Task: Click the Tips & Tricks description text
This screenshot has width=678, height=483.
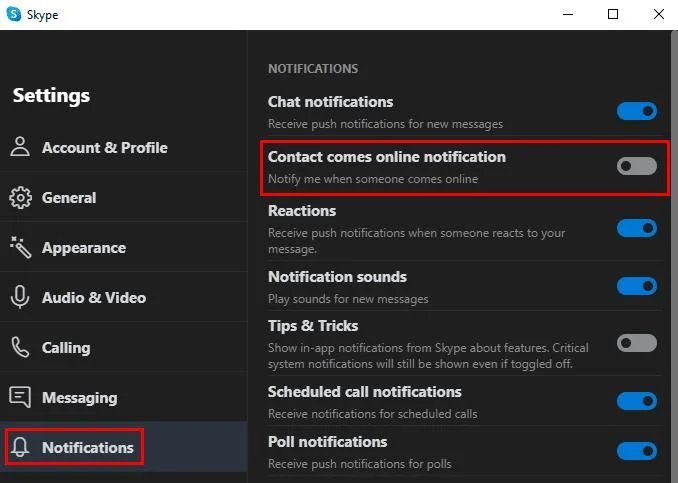Action: 428,356
